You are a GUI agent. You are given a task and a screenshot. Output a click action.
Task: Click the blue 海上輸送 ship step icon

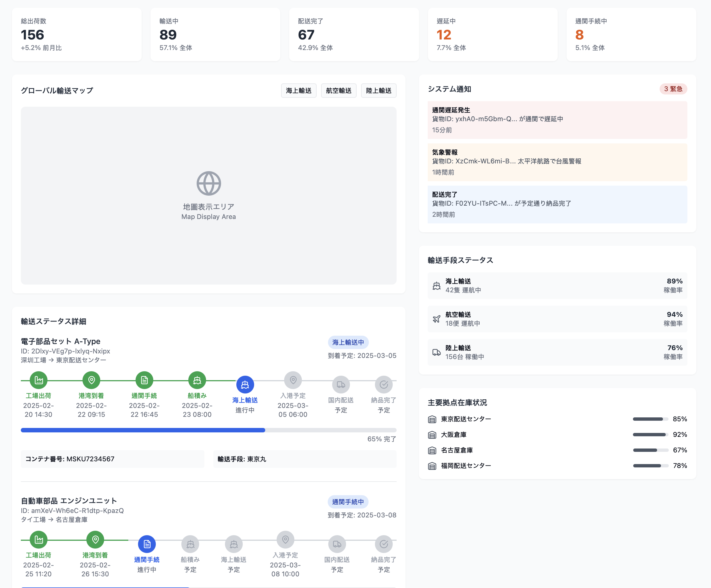[245, 384]
